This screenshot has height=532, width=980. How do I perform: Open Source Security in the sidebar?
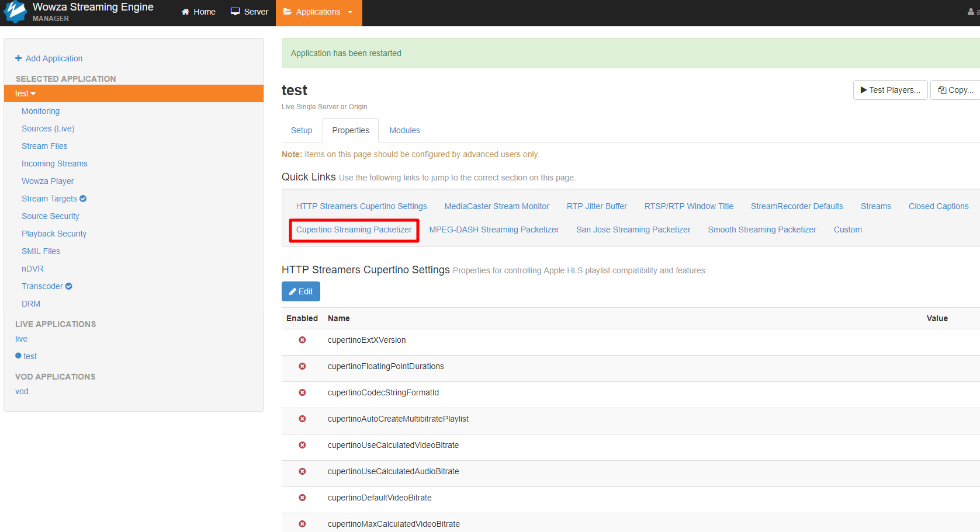(50, 216)
